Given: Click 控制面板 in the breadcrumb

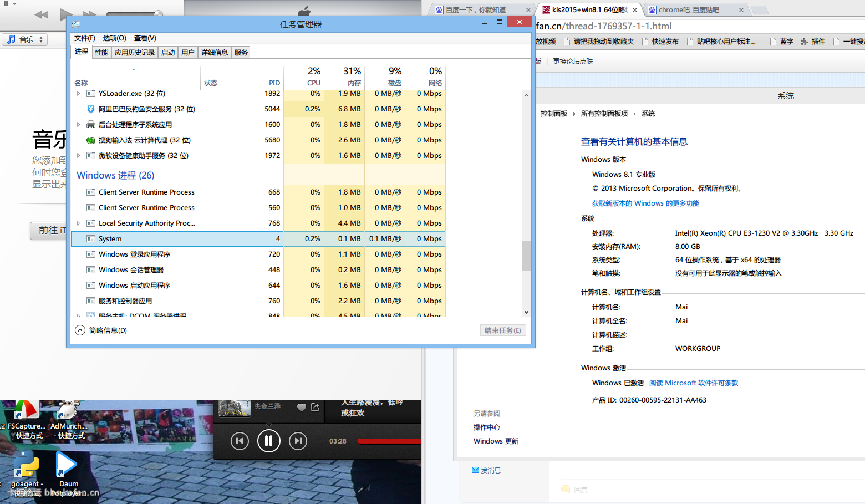Looking at the screenshot, I should click(554, 114).
